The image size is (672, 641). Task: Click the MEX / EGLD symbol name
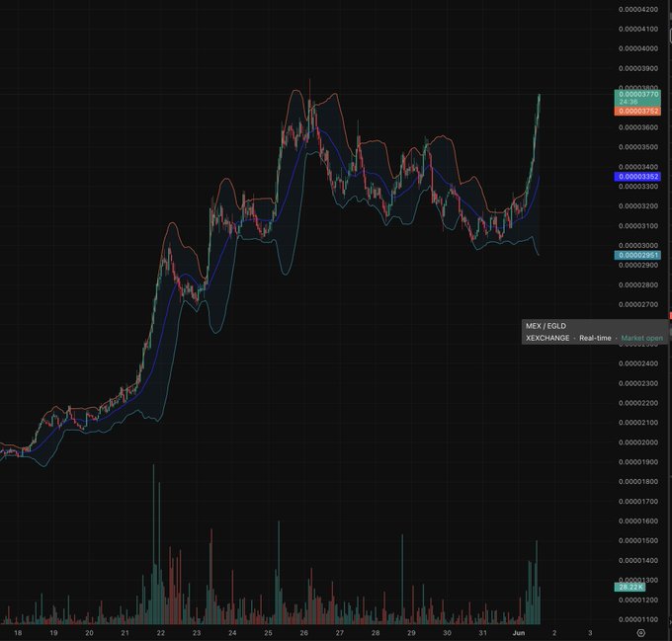coord(546,326)
